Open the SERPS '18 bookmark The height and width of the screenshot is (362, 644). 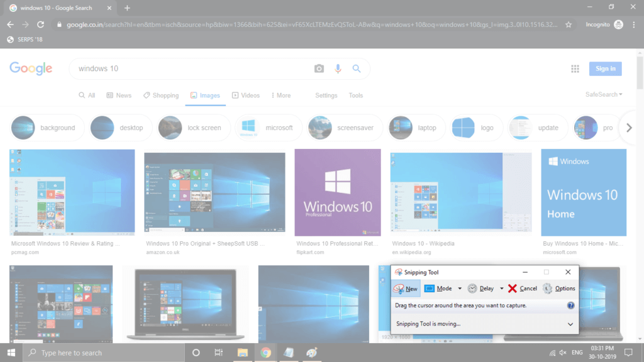click(x=25, y=40)
